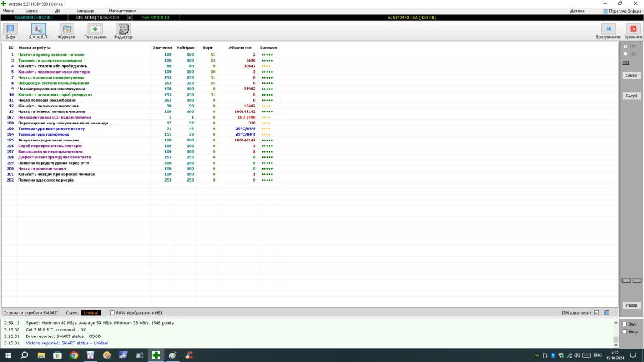Open the Налаштування settings menu
This screenshot has width=644, height=362.
(123, 11)
